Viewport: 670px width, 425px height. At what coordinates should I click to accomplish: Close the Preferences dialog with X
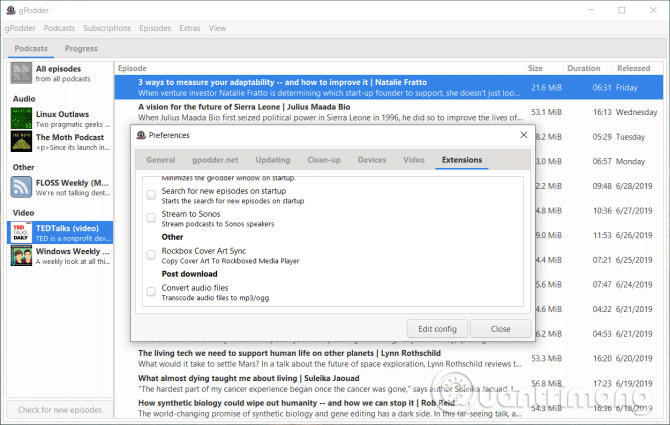tap(523, 135)
